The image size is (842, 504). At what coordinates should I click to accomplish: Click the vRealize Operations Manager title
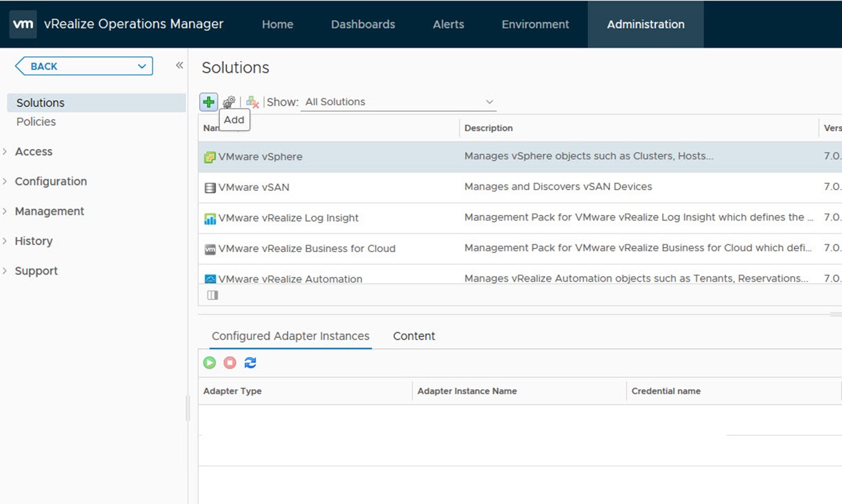(x=134, y=24)
